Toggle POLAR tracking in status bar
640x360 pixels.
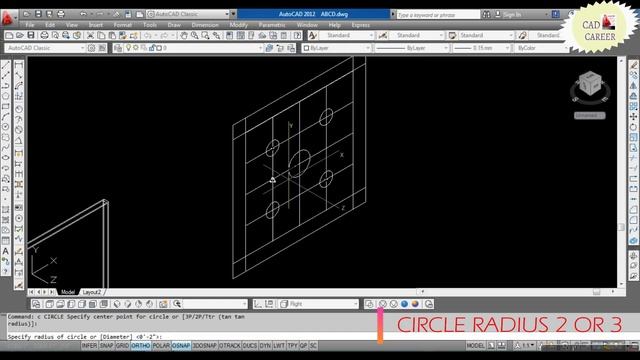(x=161, y=346)
